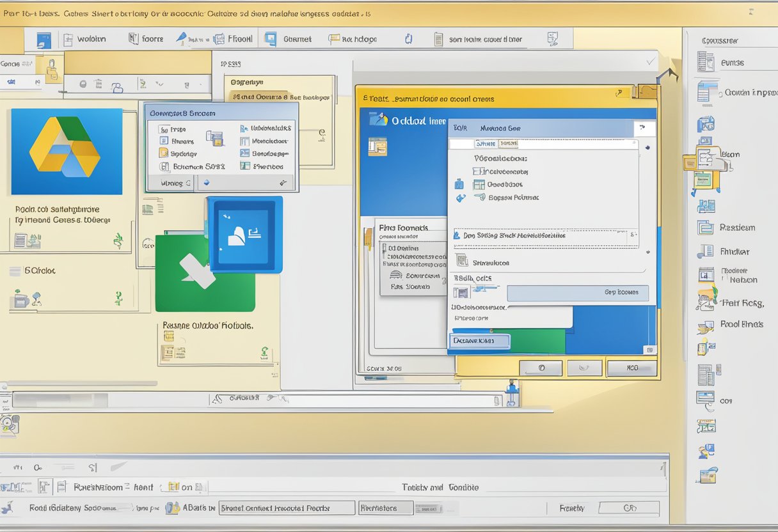The width and height of the screenshot is (778, 532).
Task: Open the Fhndlar icon in right sidebar
Action: coord(706,251)
